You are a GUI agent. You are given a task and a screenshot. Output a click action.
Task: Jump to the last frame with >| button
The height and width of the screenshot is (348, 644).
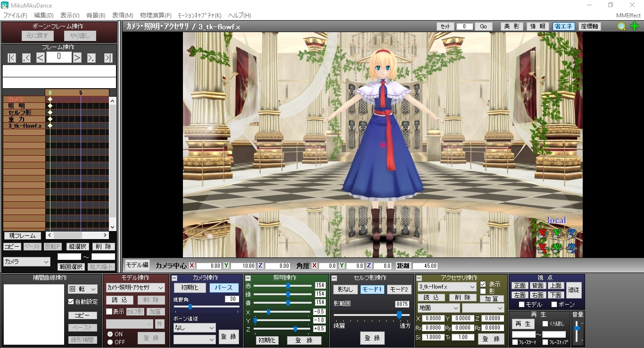coord(108,58)
